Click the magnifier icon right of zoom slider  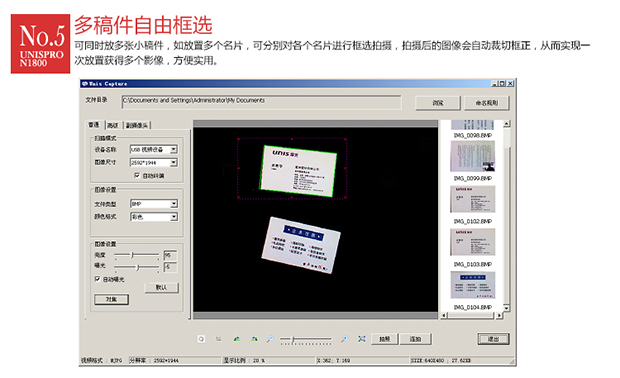pyautogui.click(x=344, y=339)
